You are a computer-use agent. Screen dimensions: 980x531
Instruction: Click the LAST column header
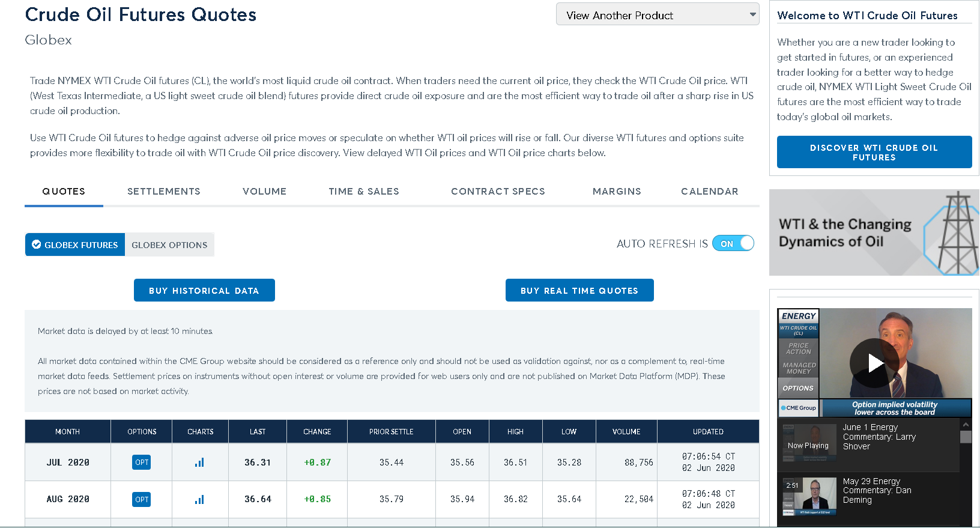(x=258, y=431)
